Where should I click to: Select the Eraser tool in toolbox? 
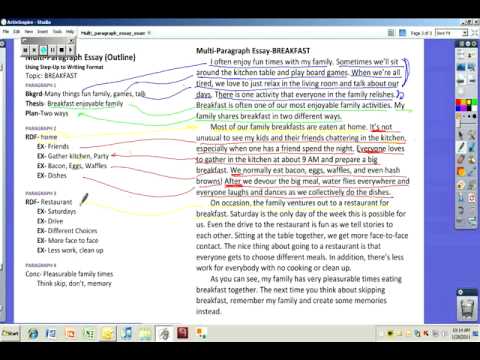[461, 159]
